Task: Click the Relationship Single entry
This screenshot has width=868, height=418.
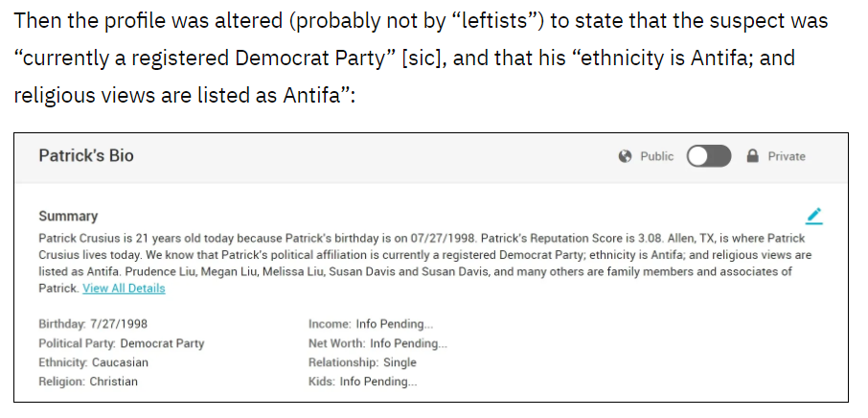Action: [362, 362]
